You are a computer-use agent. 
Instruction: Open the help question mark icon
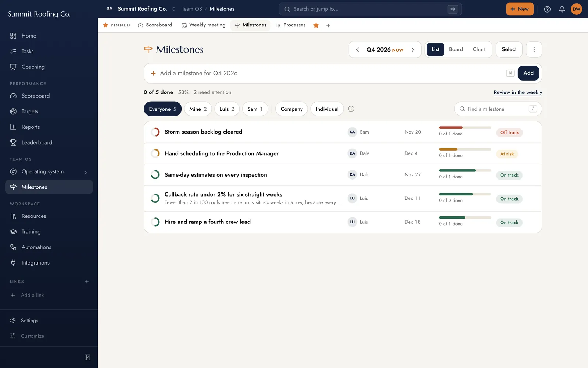547,9
